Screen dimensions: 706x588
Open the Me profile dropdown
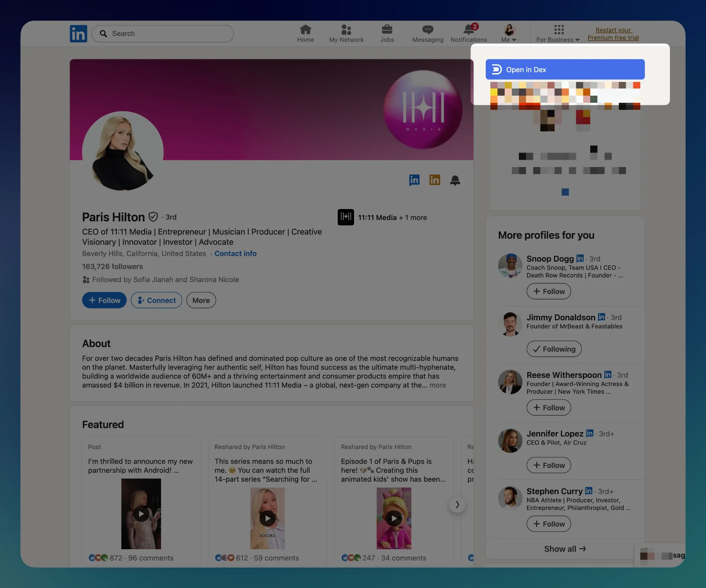pyautogui.click(x=509, y=34)
